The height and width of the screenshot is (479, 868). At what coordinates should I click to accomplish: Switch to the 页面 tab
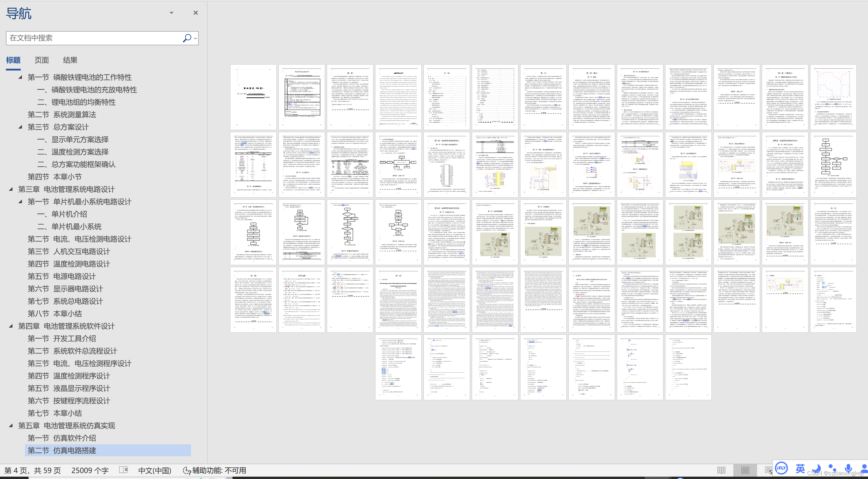tap(42, 60)
